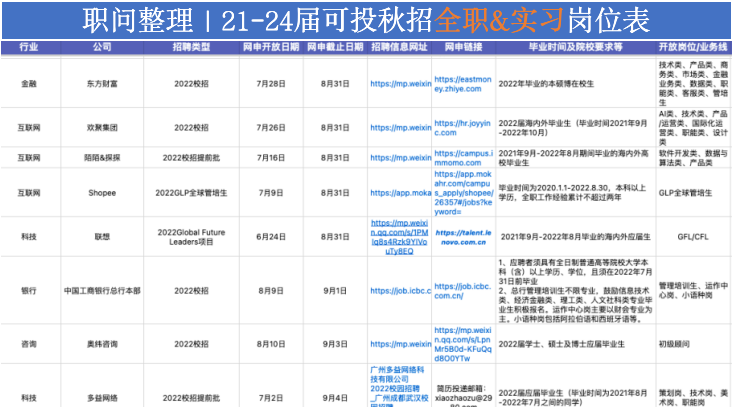
Task: Open 东方财富's recruitment info mp.weixin link
Action: [401, 84]
